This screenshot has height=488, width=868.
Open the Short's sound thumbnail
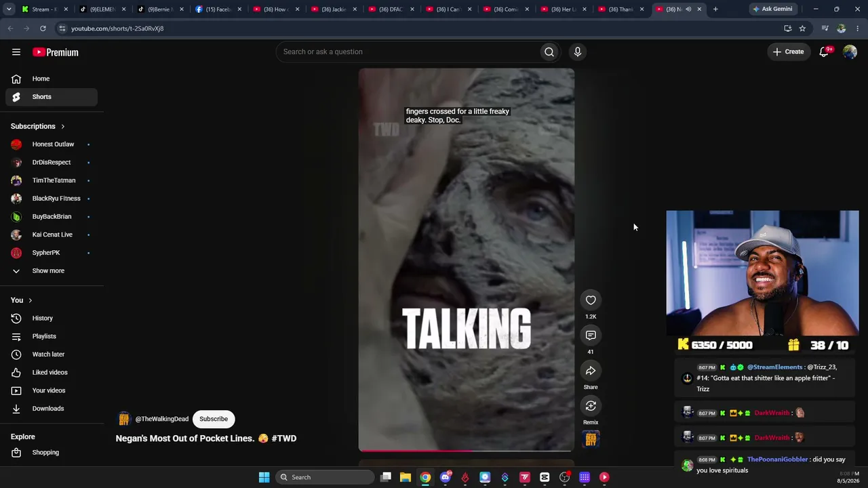click(591, 439)
